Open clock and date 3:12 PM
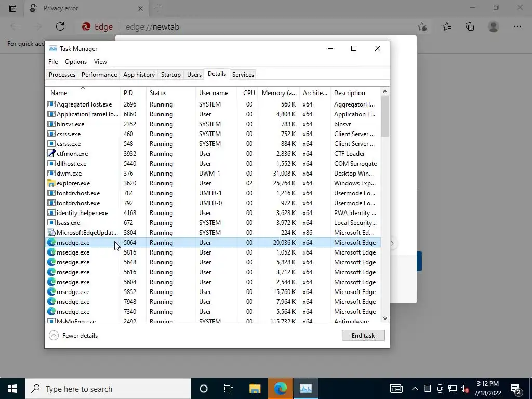Viewport: 532px width, 399px height. tap(487, 389)
